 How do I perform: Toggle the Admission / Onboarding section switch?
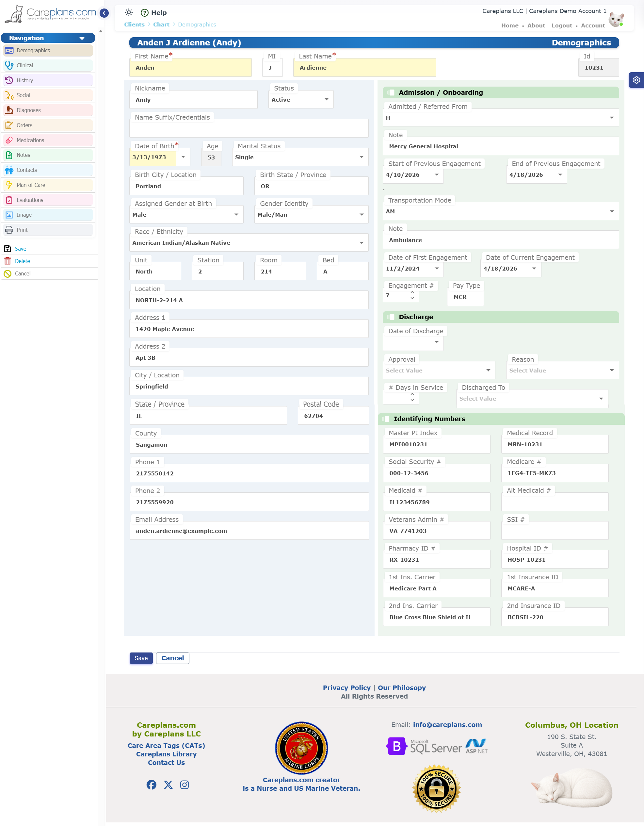click(x=391, y=93)
